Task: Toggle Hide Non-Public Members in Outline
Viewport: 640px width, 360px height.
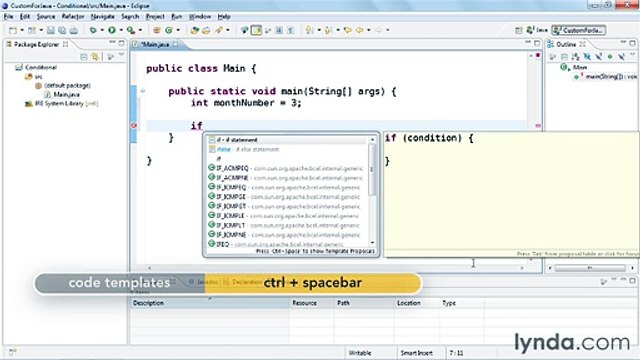Action: click(x=610, y=57)
